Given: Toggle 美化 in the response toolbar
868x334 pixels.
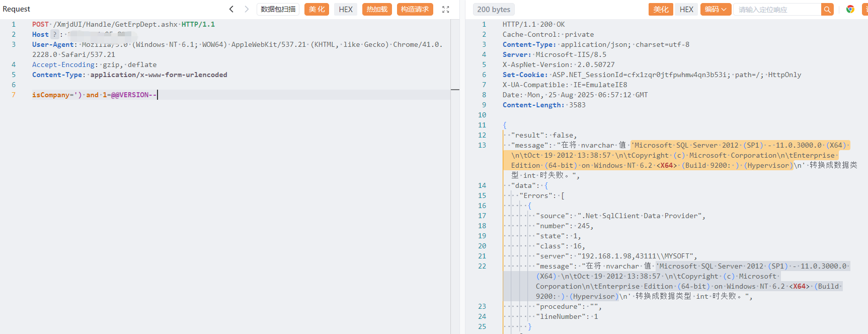Looking at the screenshot, I should [x=661, y=10].
